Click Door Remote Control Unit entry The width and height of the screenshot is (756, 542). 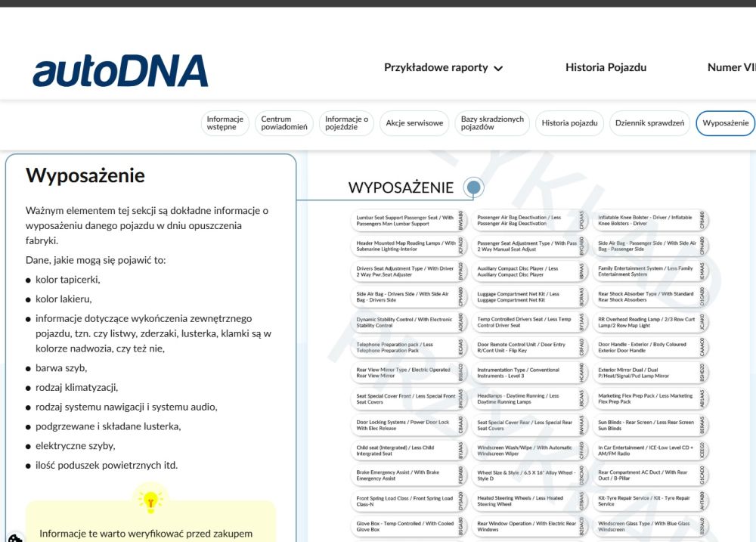[x=528, y=348]
